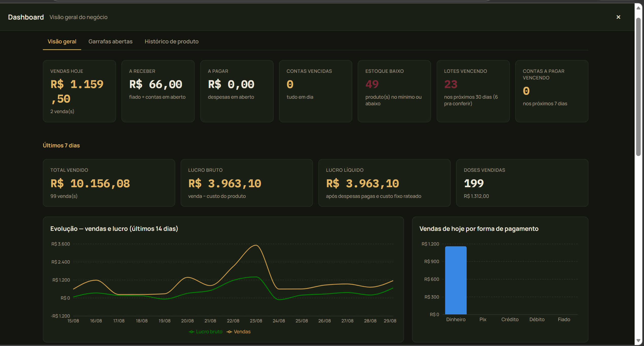The image size is (644, 346).
Task: Toggle Vendas series in chart legend
Action: (239, 332)
